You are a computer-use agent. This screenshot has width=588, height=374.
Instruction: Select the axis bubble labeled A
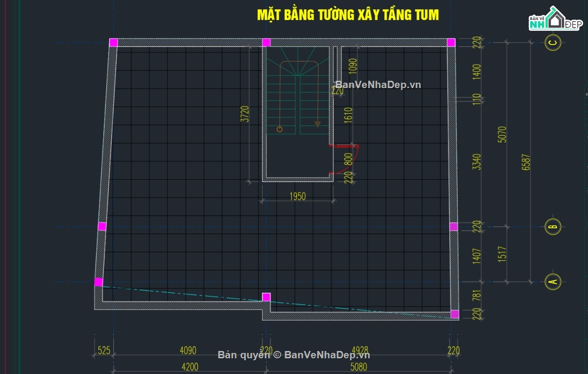pyautogui.click(x=553, y=281)
